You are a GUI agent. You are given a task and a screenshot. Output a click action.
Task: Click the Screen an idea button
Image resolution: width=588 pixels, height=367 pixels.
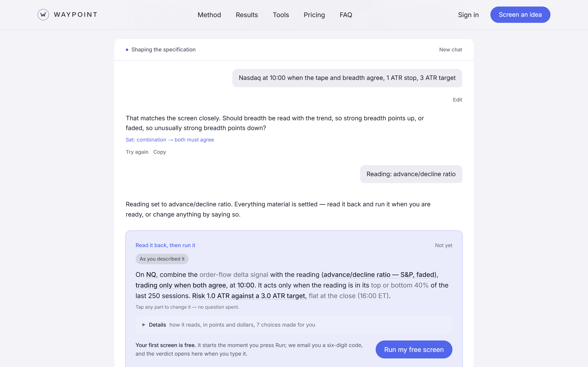520,14
